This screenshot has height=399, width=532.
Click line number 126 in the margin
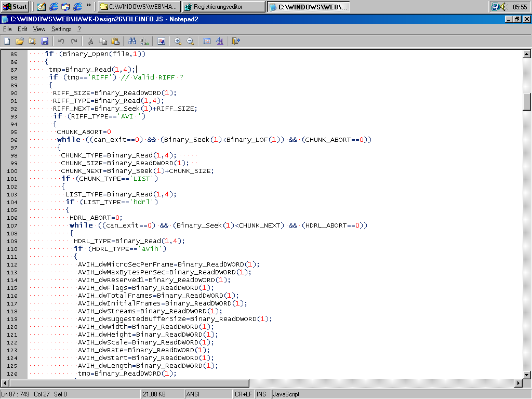[x=12, y=374]
